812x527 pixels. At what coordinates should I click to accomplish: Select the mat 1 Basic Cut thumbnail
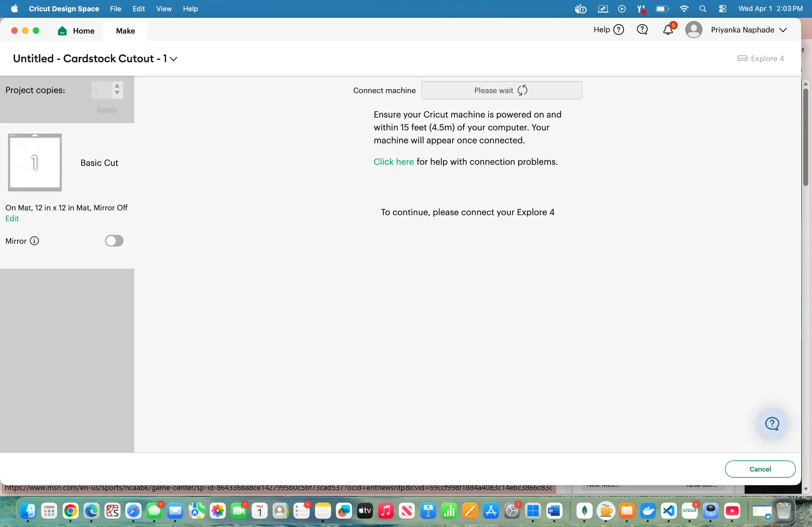[x=35, y=162]
